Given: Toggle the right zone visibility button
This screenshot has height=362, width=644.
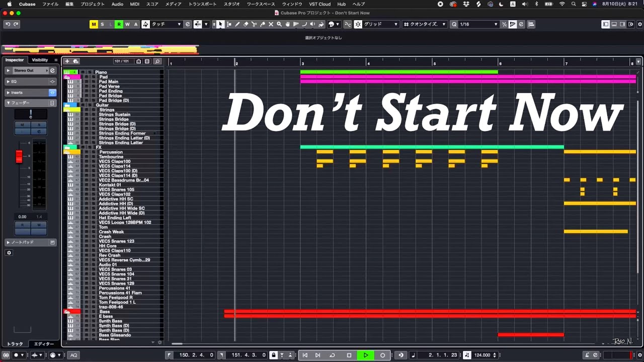Looking at the screenshot, I should [622, 24].
